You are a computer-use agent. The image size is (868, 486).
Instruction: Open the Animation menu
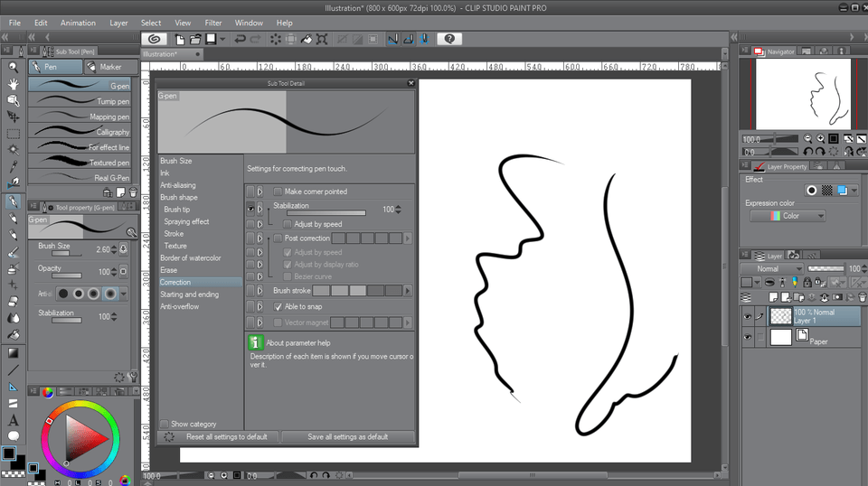(x=78, y=23)
